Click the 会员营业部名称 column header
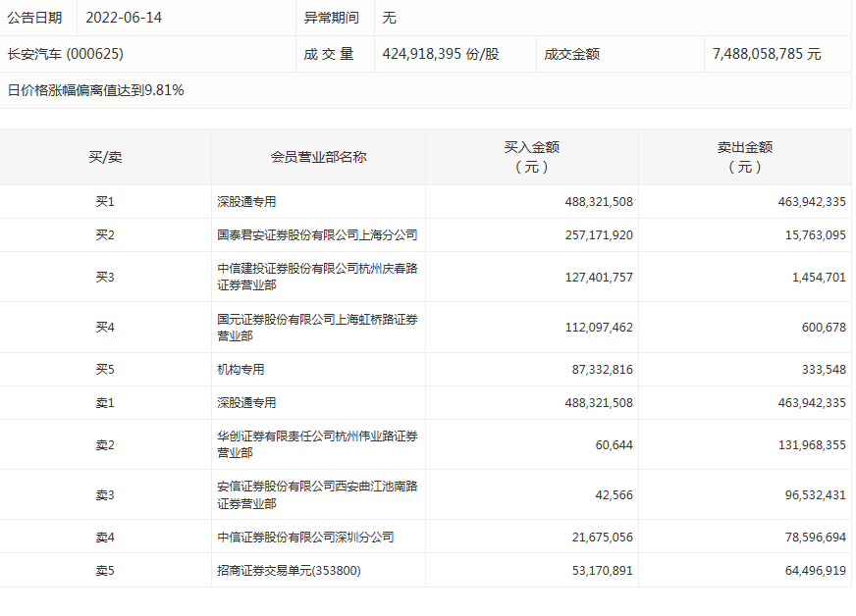This screenshot has width=856, height=616. pos(318,157)
